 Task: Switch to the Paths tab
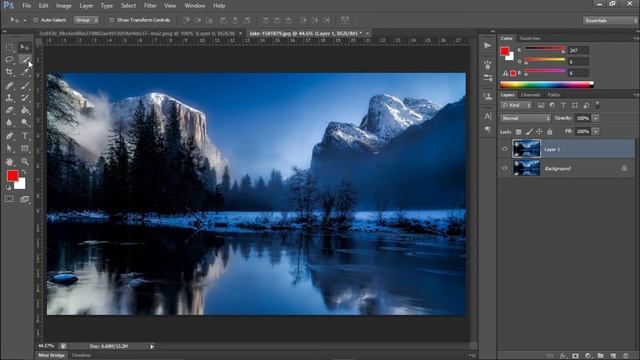coord(554,95)
